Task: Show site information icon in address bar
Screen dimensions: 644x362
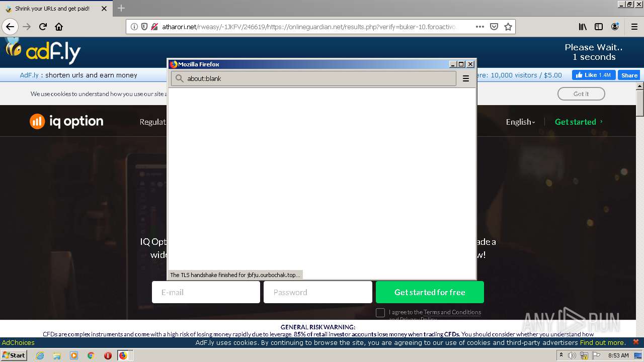Action: coord(134,27)
